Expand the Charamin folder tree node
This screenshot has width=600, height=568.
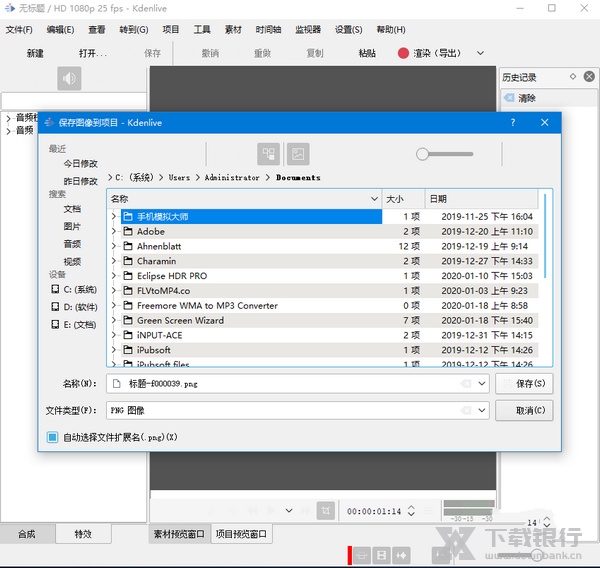pyautogui.click(x=114, y=261)
